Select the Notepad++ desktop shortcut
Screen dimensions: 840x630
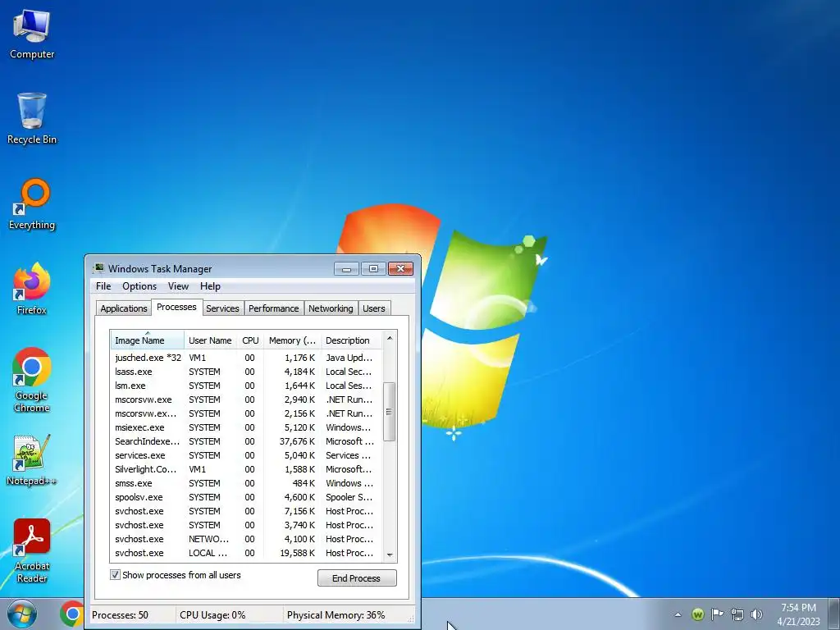[32, 459]
